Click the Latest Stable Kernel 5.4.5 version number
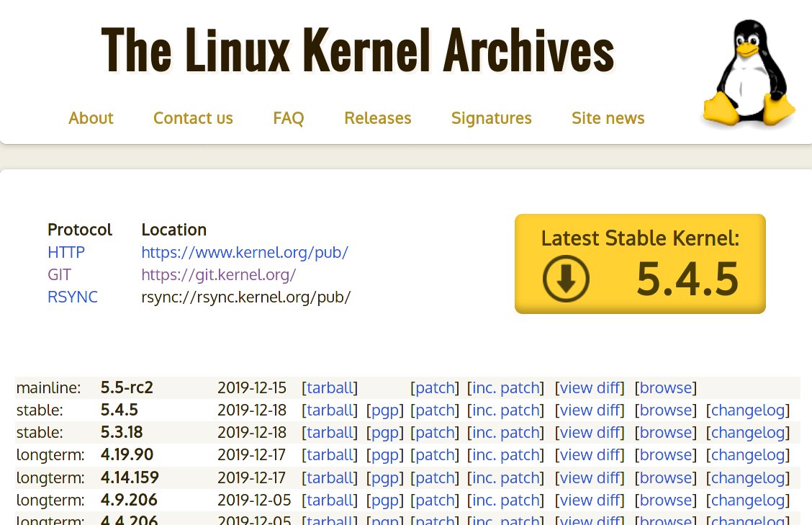The height and width of the screenshot is (525, 812). 687,279
